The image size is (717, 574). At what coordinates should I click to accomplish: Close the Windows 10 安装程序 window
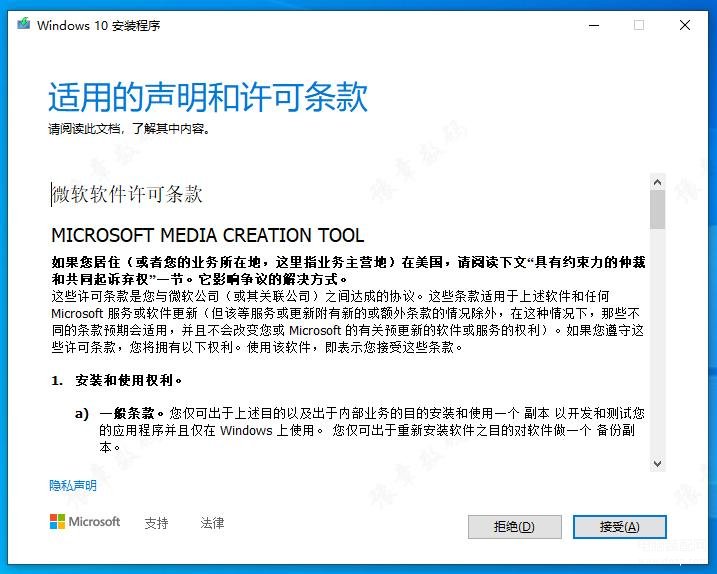pyautogui.click(x=685, y=25)
